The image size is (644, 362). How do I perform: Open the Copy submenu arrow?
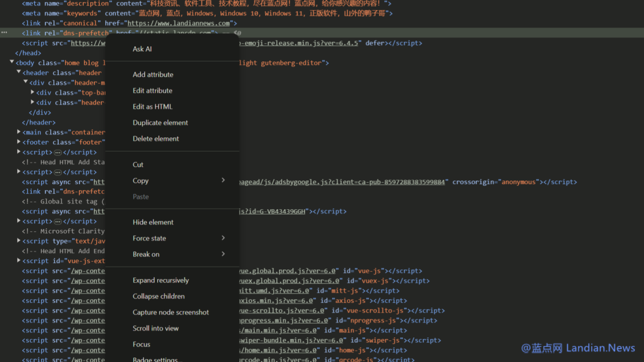tap(223, 180)
